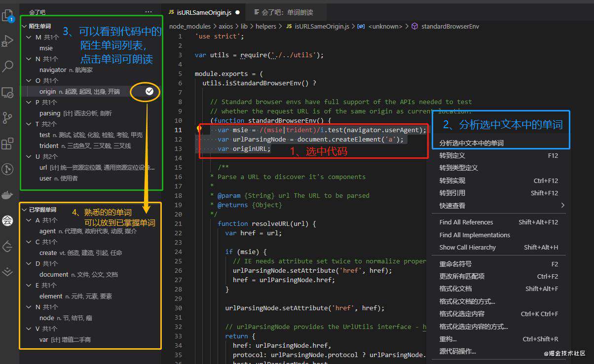Collapse the 陌生单词 section

(24, 26)
